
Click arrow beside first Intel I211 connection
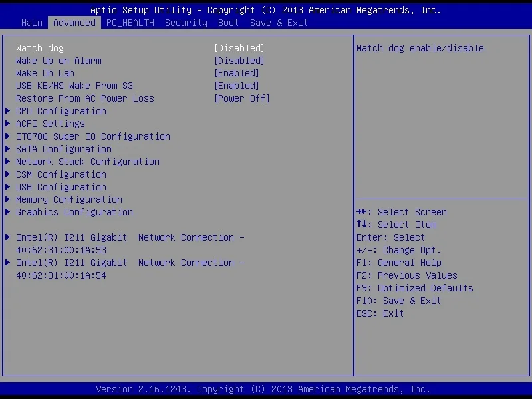(x=8, y=237)
